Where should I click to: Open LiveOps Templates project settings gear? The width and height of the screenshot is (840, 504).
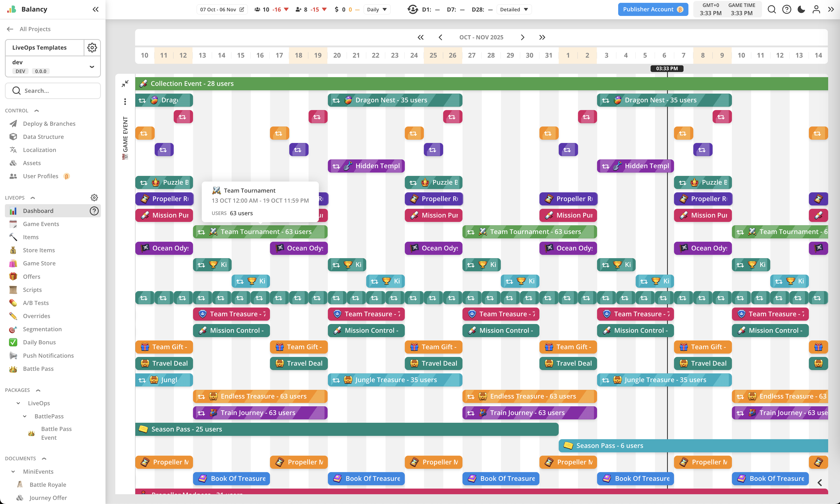click(92, 48)
